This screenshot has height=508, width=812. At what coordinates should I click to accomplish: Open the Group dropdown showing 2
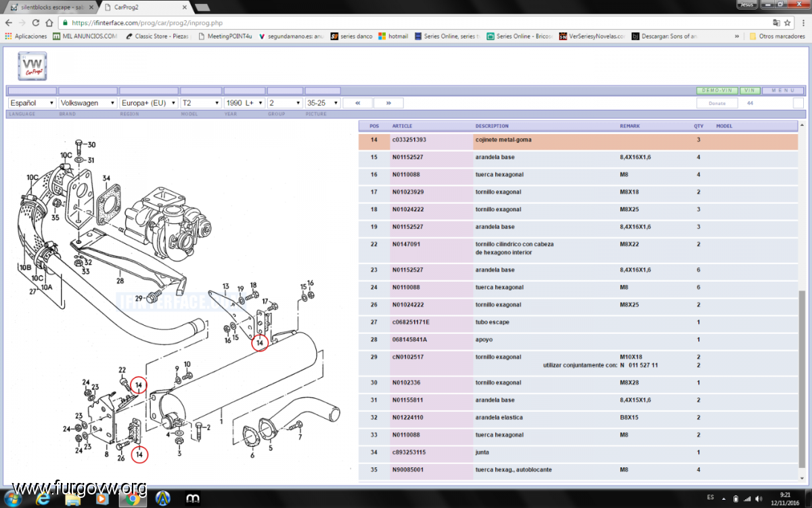coord(285,103)
